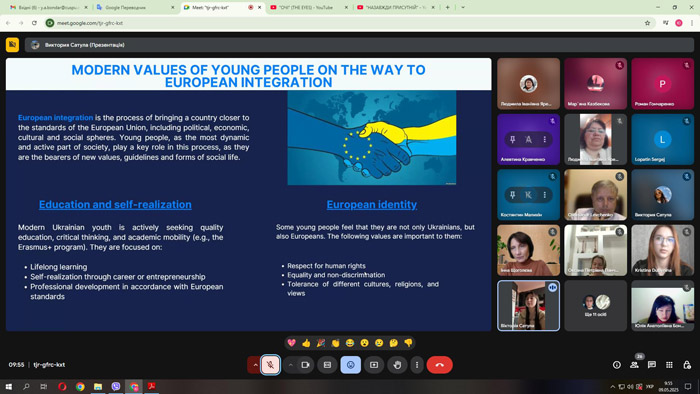Switch to the Google Переводчик tab
700x394 pixels.
(135, 7)
